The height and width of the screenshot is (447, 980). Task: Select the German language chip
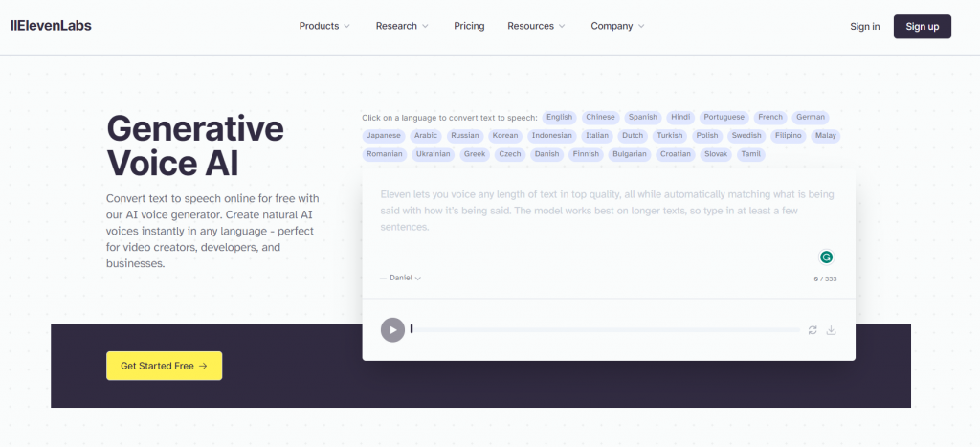click(x=811, y=117)
